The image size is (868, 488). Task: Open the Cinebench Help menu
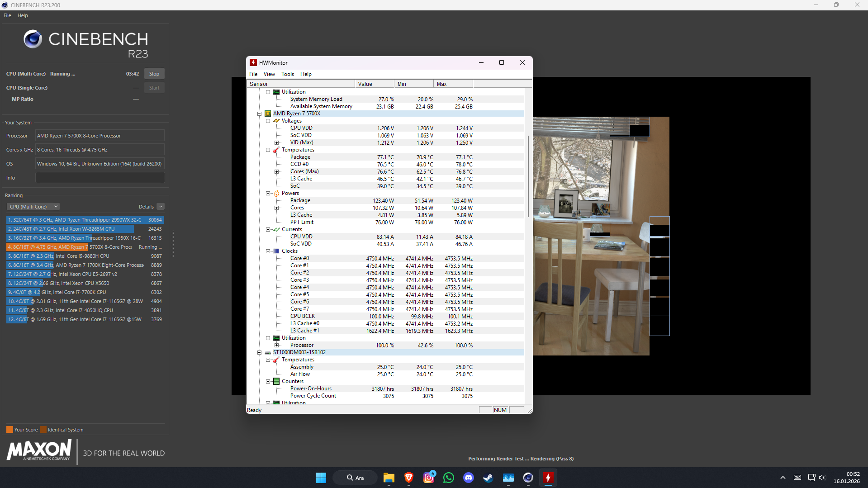[x=23, y=15]
